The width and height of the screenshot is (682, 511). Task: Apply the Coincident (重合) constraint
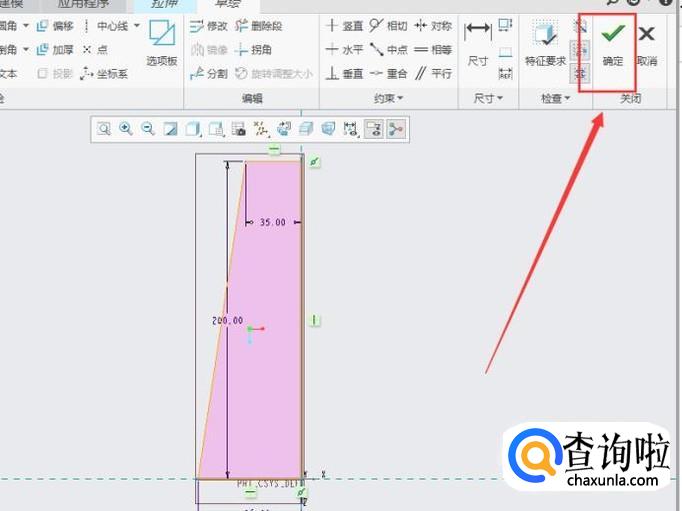[388, 73]
